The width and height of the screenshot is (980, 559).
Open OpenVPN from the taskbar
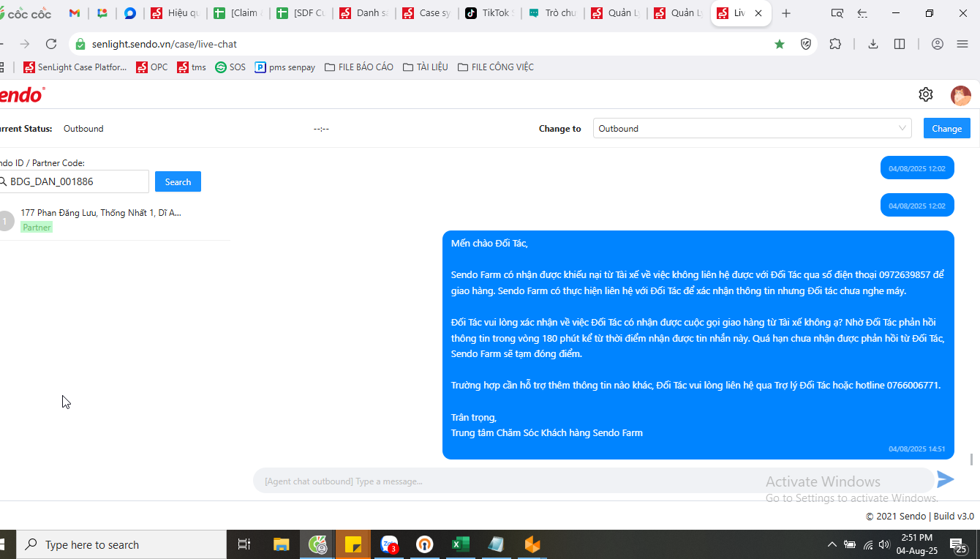click(424, 544)
